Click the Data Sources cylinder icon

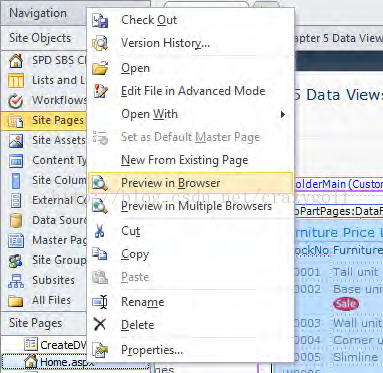(x=16, y=220)
